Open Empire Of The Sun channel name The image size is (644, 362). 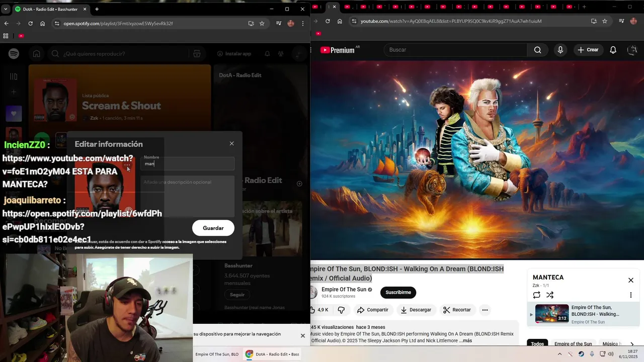344,290
